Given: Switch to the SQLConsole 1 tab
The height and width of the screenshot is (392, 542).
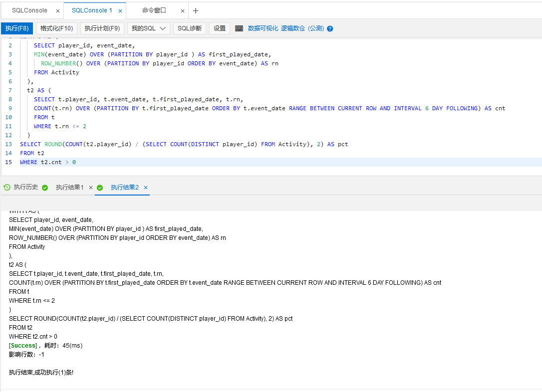Looking at the screenshot, I should pyautogui.click(x=92, y=10).
